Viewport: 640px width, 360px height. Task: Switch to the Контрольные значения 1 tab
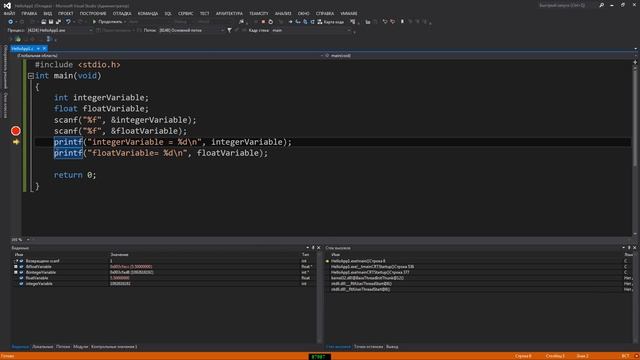coord(114,347)
